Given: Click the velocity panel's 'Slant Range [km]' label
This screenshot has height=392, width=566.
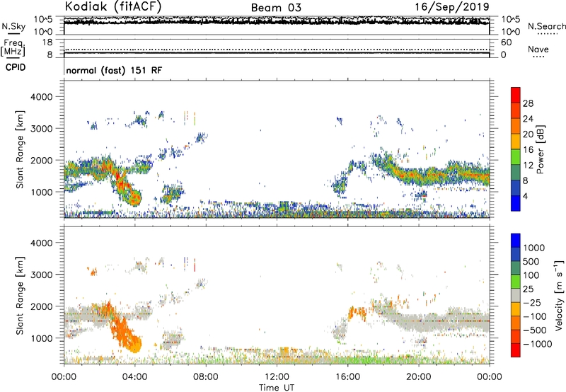Looking at the screenshot, I should (x=20, y=296).
